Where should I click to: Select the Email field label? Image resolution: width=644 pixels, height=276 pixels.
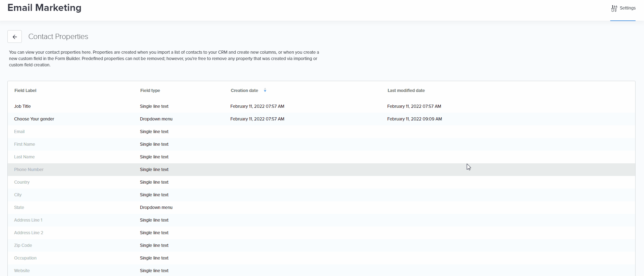click(x=19, y=132)
